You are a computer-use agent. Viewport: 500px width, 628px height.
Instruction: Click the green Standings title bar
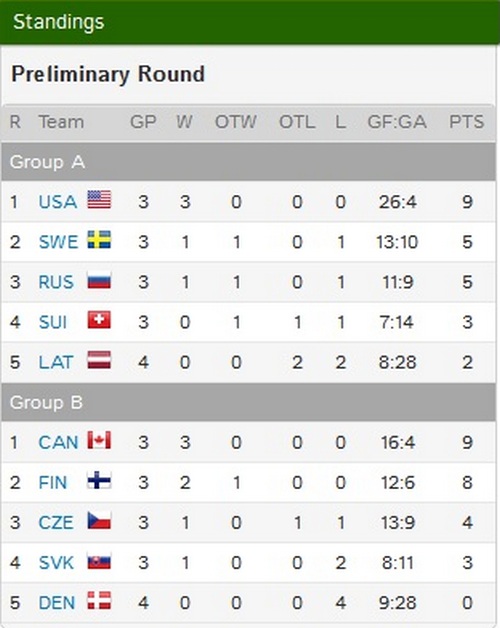point(250,22)
